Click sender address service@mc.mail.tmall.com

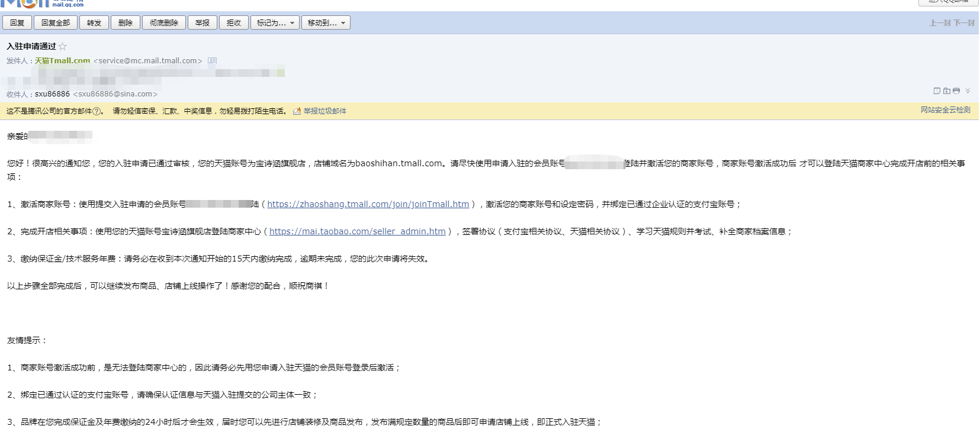click(x=148, y=61)
